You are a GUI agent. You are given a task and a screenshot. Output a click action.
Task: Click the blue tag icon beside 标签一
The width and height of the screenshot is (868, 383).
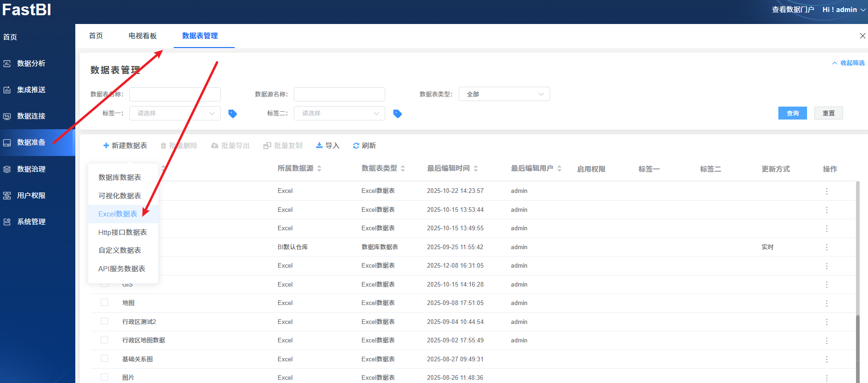click(x=233, y=114)
